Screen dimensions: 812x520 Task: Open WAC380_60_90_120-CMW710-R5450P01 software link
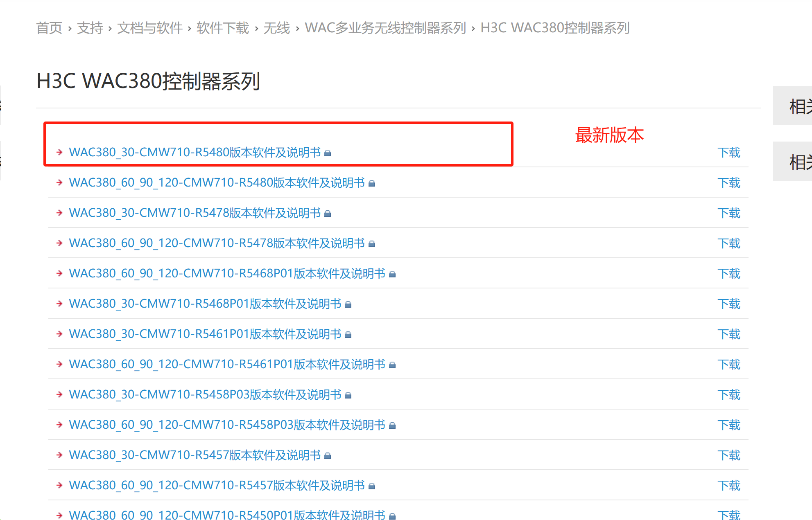(x=227, y=515)
